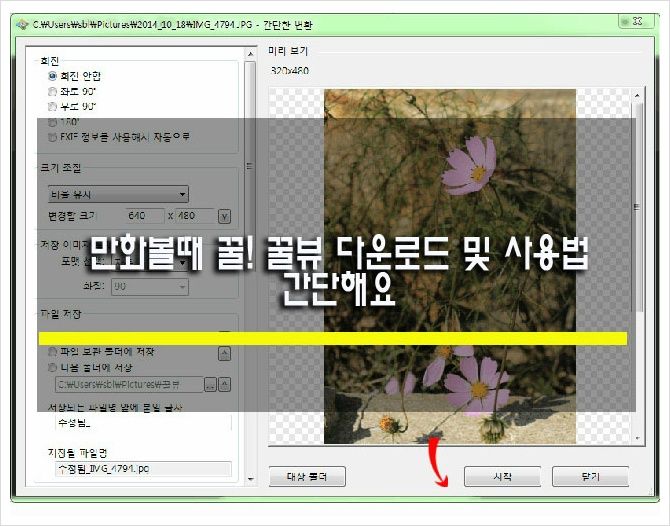Viewport: 670px width, 526px height.
Task: Click the options panel scrollbar up arrow
Action: pos(250,54)
